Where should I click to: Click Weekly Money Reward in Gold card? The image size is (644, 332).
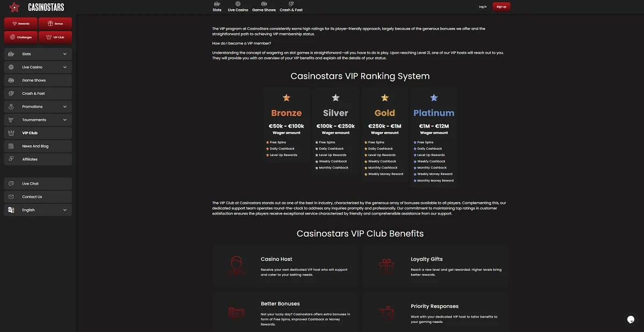[386, 174]
